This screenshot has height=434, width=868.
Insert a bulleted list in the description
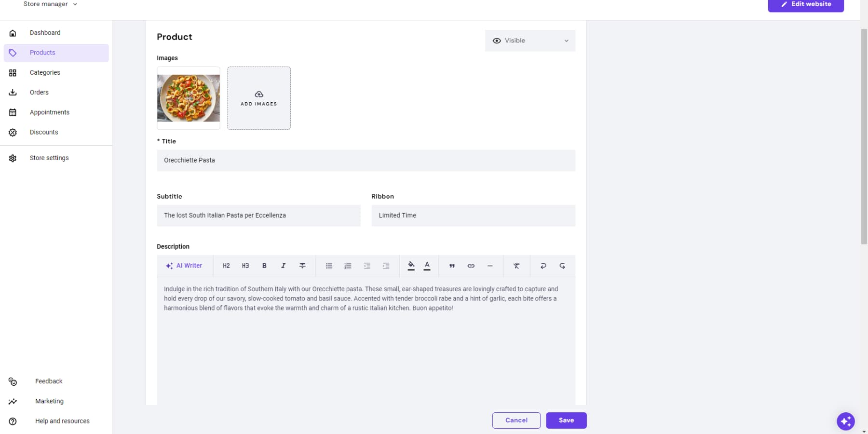329,266
